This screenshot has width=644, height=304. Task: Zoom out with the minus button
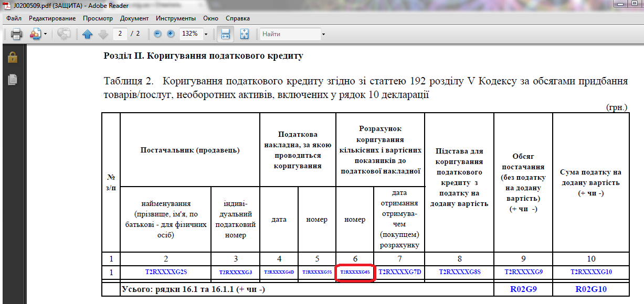[157, 34]
